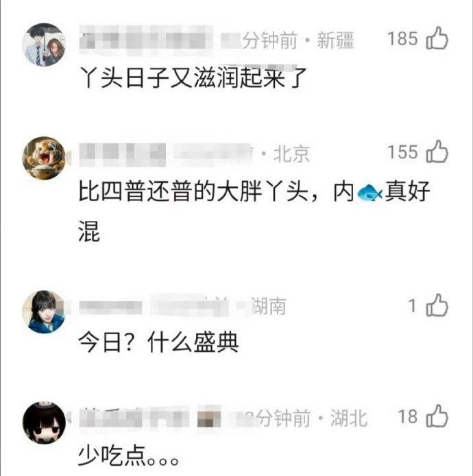Tap thumbs-up beside the 18 count

pos(437,416)
